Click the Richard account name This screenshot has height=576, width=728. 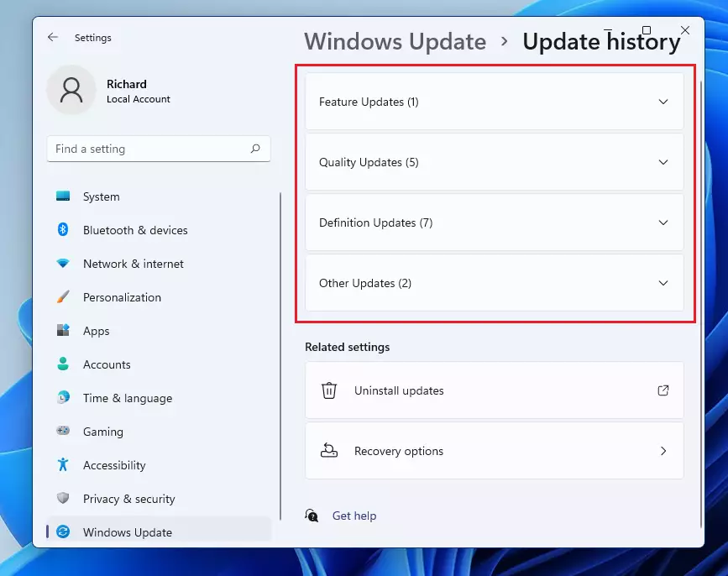point(126,84)
